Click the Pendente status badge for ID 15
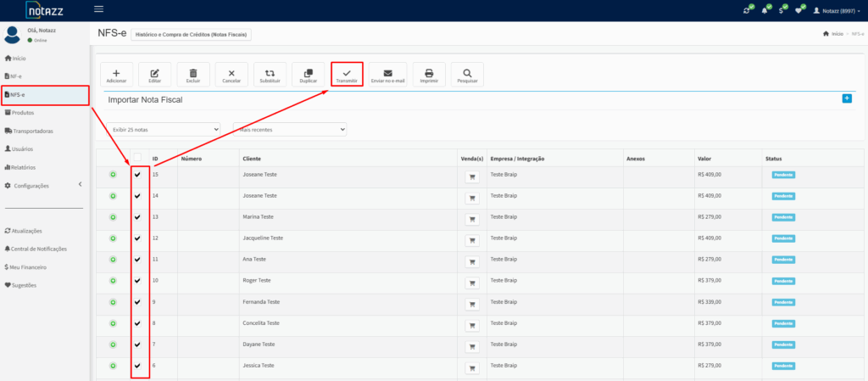Image resolution: width=868 pixels, height=381 pixels. pos(783,175)
